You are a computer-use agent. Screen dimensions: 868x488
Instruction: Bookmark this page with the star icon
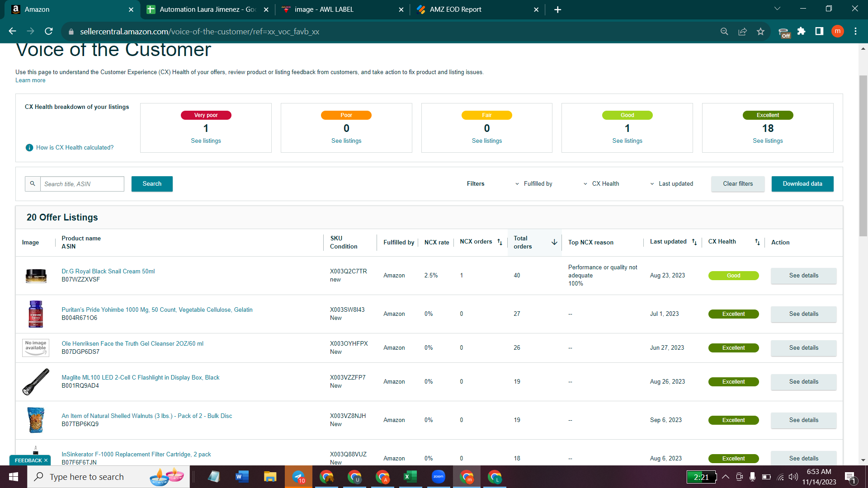[760, 31]
